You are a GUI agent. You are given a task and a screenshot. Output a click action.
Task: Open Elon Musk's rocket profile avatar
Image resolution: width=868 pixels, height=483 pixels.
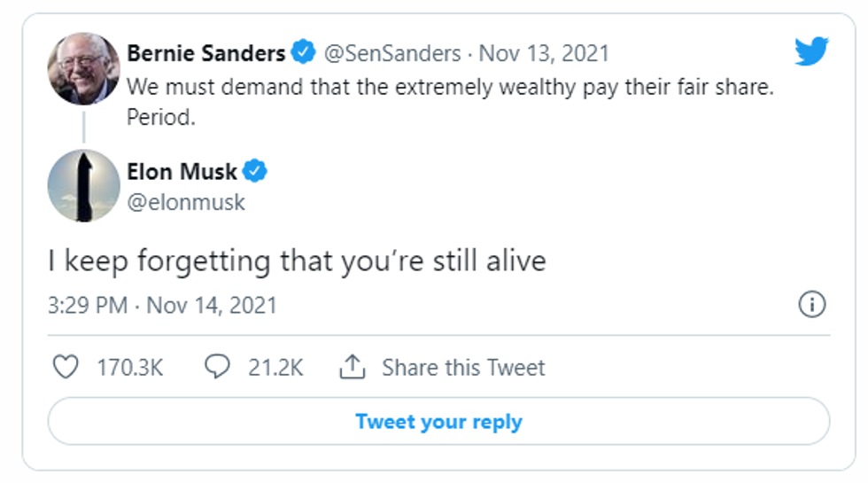(x=83, y=185)
